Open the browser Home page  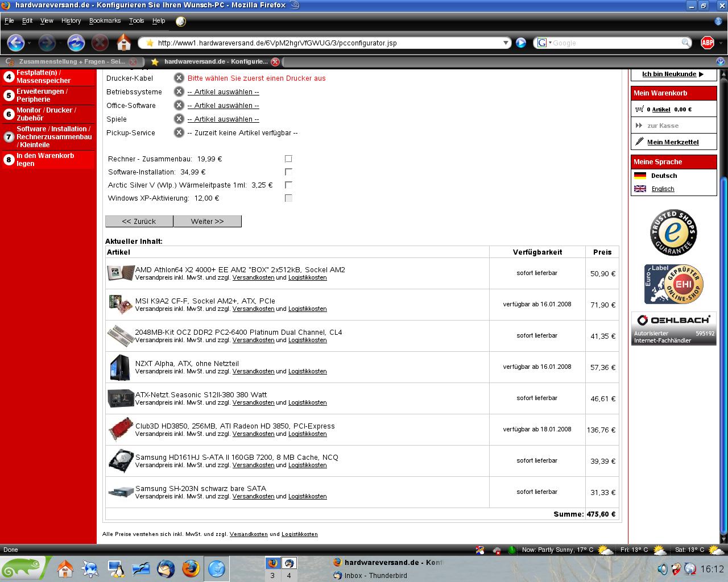click(123, 43)
